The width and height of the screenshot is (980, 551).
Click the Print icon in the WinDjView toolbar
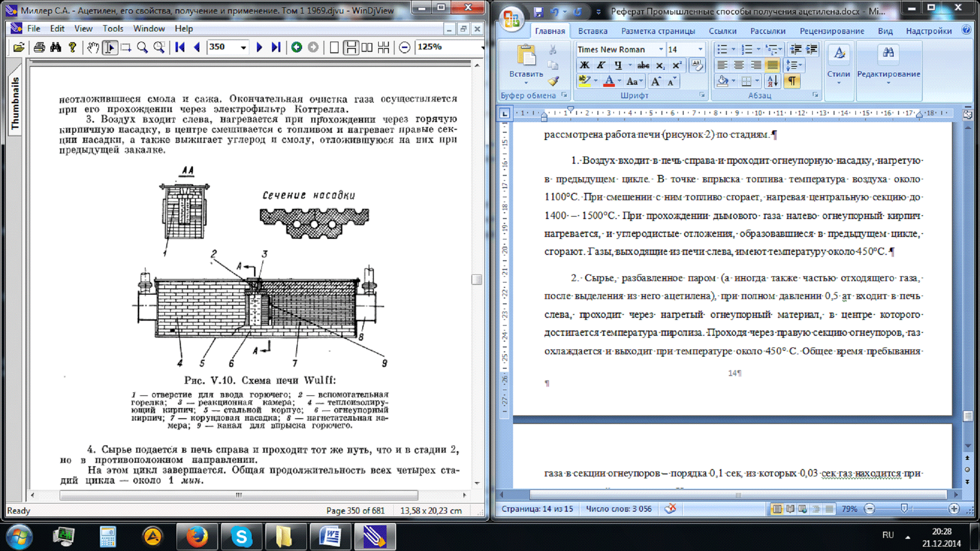39,47
